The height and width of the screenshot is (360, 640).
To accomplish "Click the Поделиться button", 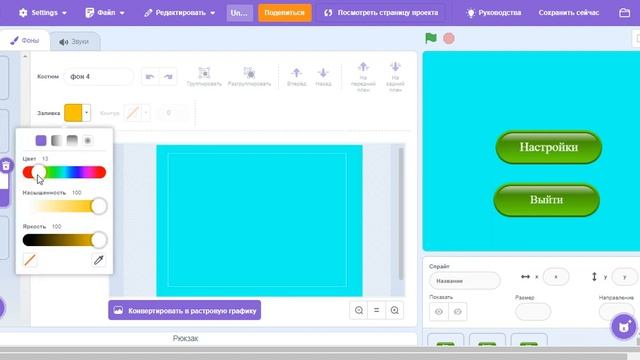I will 284,13.
